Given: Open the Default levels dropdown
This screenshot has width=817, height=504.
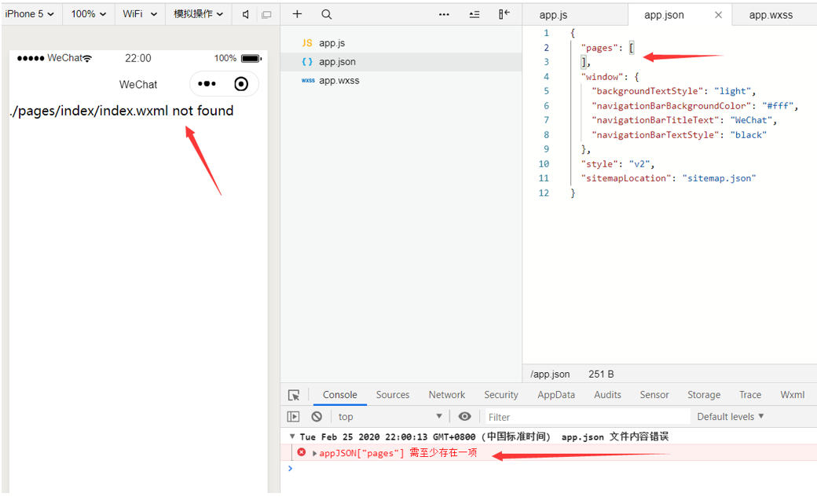Looking at the screenshot, I should click(731, 417).
